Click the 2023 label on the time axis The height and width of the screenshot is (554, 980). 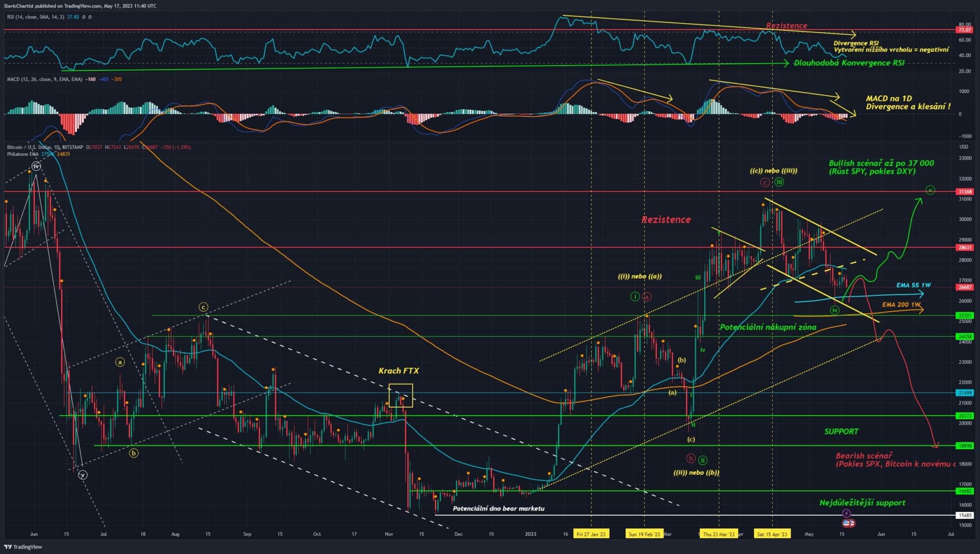pos(530,534)
